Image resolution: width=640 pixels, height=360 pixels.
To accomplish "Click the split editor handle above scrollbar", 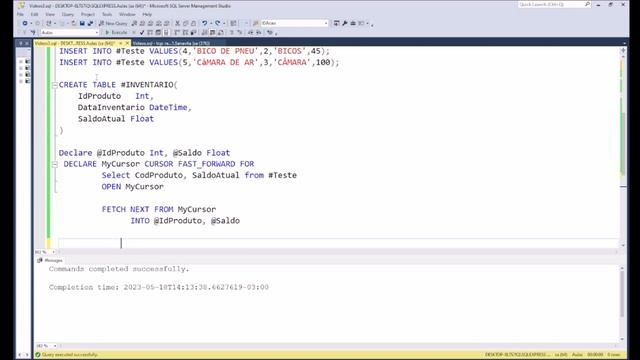I will (623, 50).
